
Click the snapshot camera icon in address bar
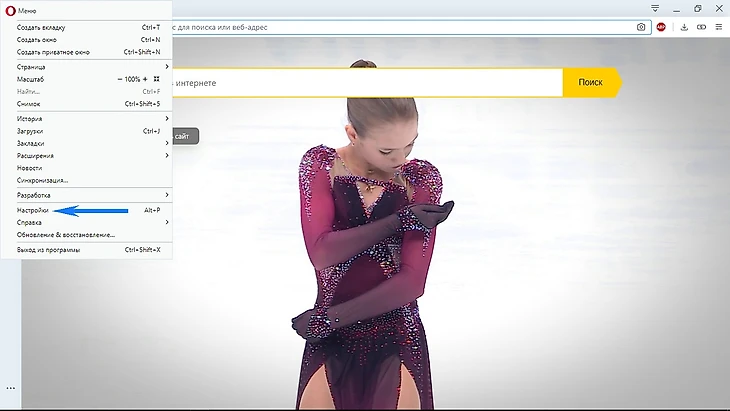coord(641,27)
